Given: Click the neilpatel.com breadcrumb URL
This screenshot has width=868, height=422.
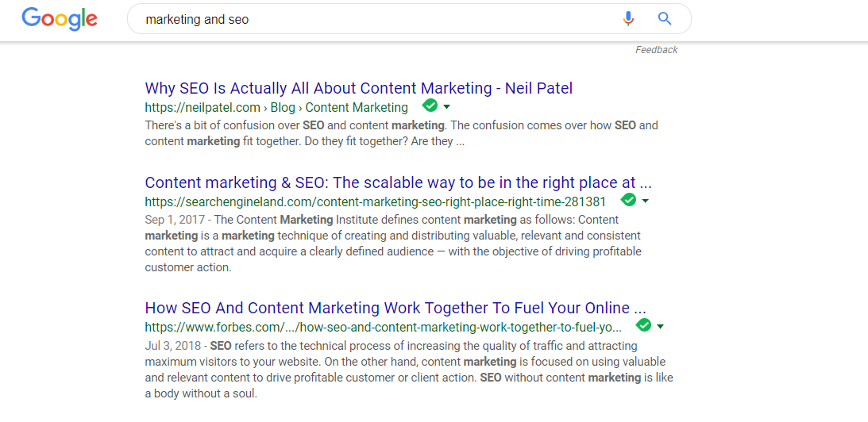Looking at the screenshot, I should click(x=276, y=108).
